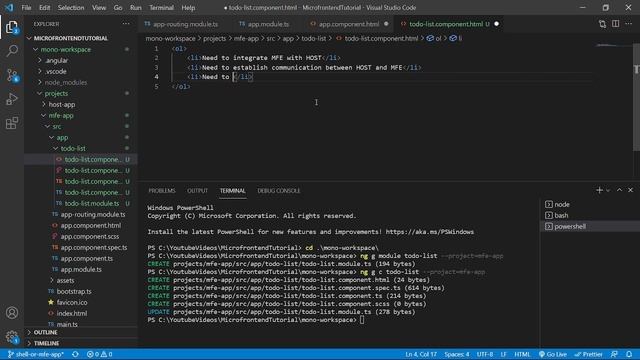Image resolution: width=640 pixels, height=360 pixels.
Task: Open the File menu
Action: [26, 7]
